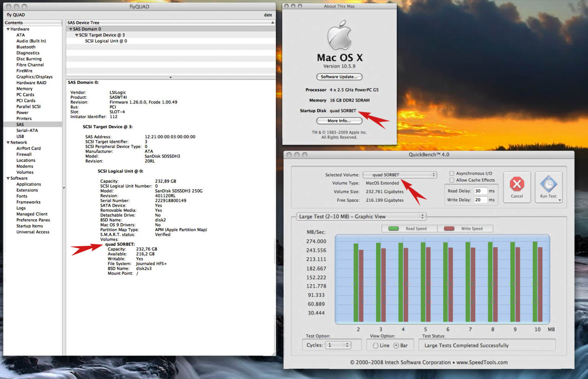588x379 pixels.
Task: Enable the Asynchronous I/O checkbox
Action: [x=452, y=173]
